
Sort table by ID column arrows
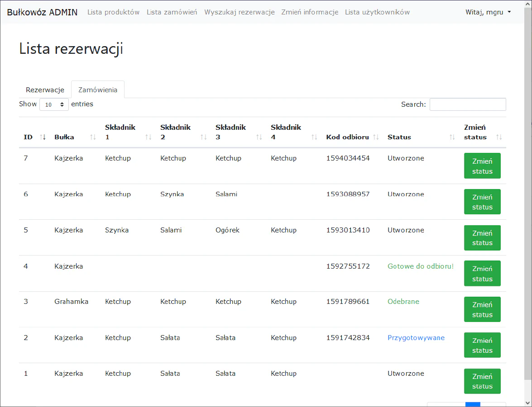pos(43,137)
